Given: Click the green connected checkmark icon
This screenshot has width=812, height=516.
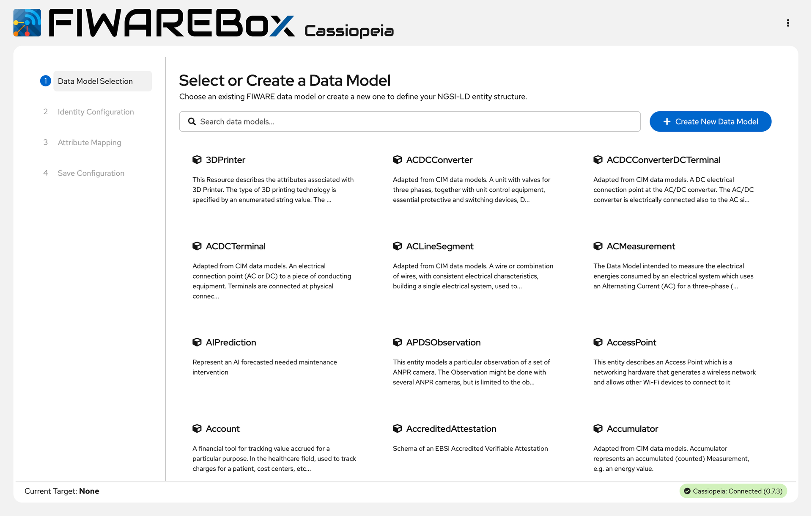Looking at the screenshot, I should tap(687, 491).
